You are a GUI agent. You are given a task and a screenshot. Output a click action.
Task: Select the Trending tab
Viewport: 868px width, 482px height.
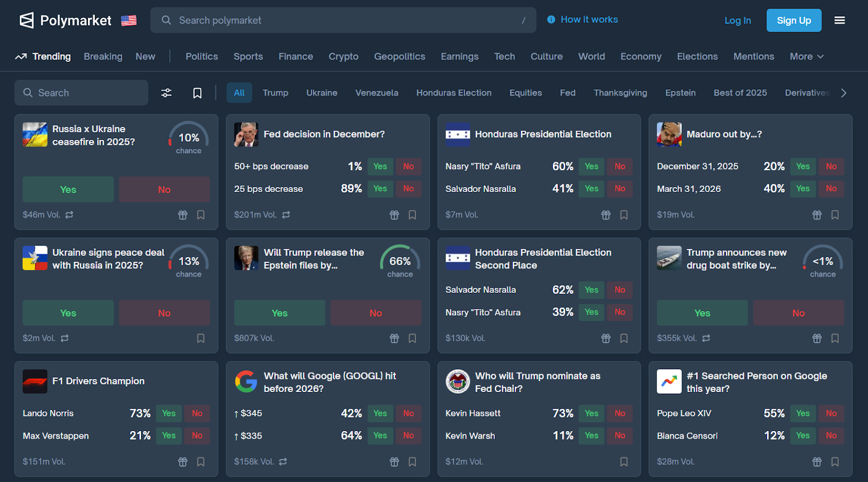(x=43, y=56)
